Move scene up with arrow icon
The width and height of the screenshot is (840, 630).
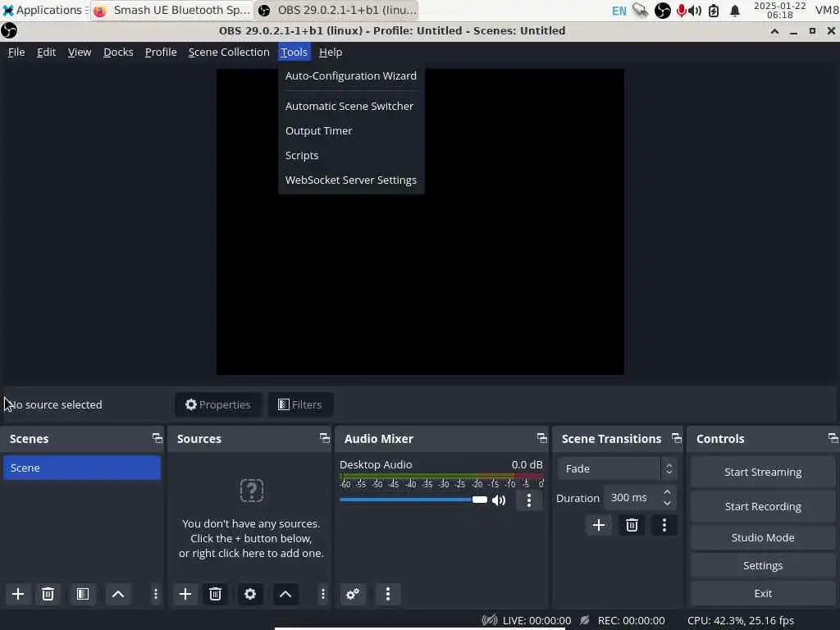(118, 594)
